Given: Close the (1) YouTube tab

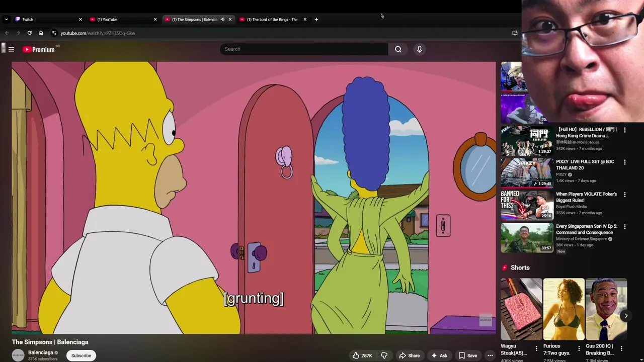Looking at the screenshot, I should [155, 20].
